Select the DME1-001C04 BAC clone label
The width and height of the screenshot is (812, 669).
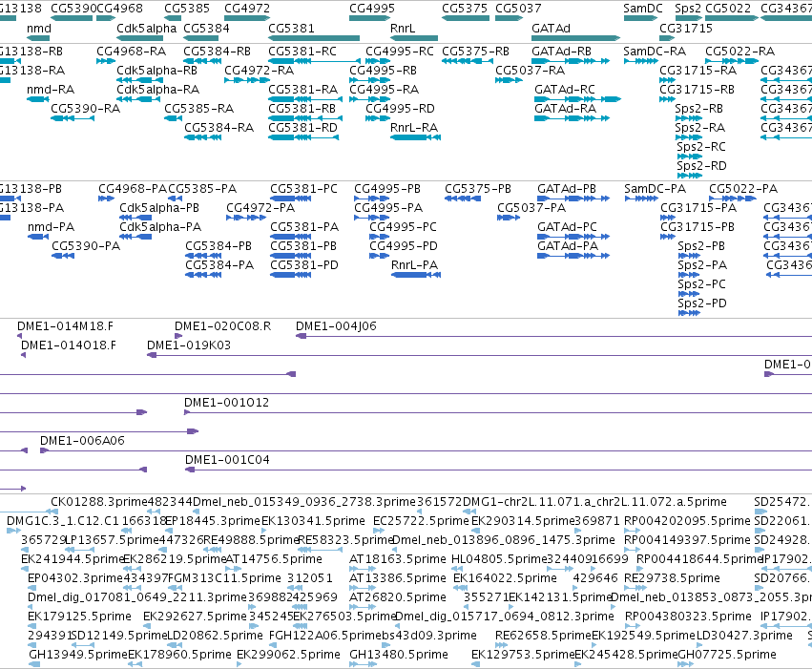227,460
